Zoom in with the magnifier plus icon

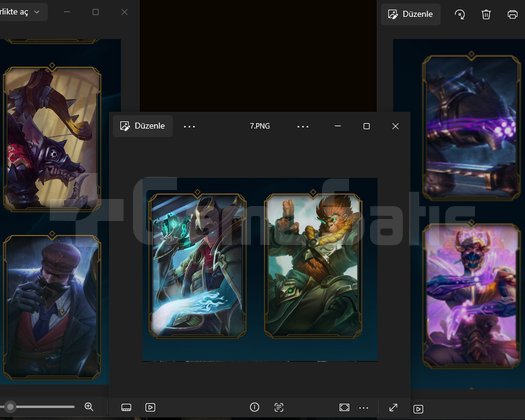click(89, 407)
